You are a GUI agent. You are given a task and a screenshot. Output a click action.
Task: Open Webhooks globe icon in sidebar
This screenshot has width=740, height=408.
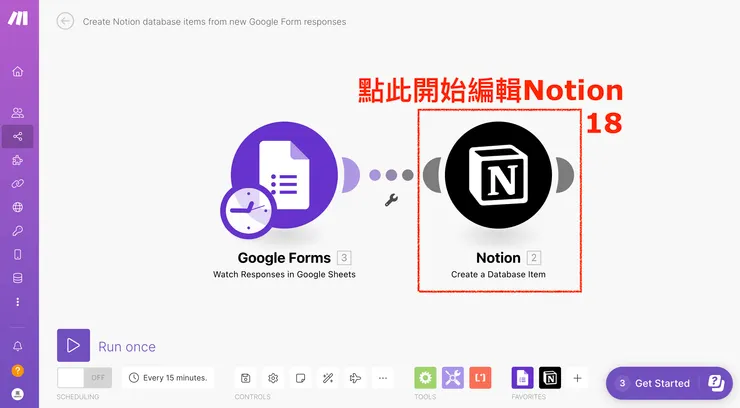point(17,207)
